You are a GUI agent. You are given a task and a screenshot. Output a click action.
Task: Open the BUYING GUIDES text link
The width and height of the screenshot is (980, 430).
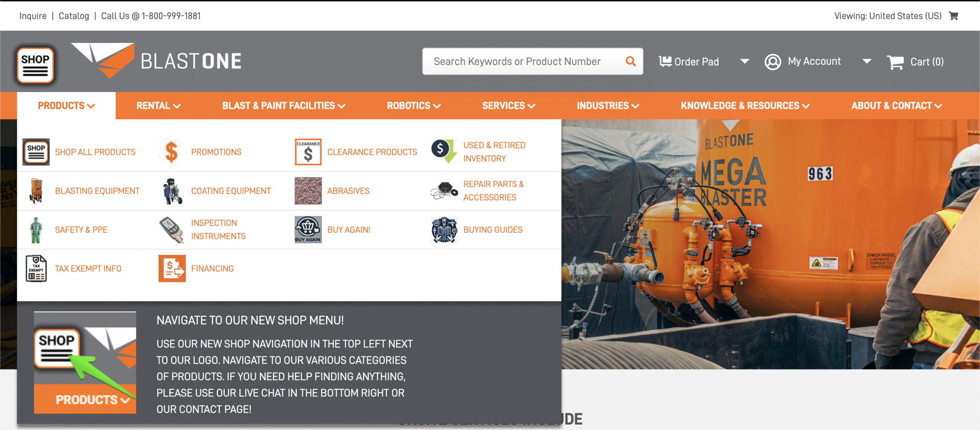pyautogui.click(x=493, y=230)
